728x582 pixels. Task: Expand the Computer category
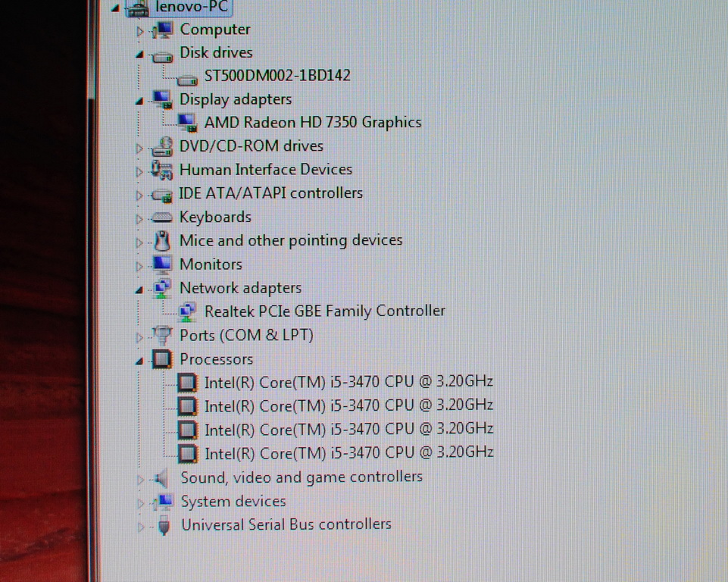click(139, 32)
